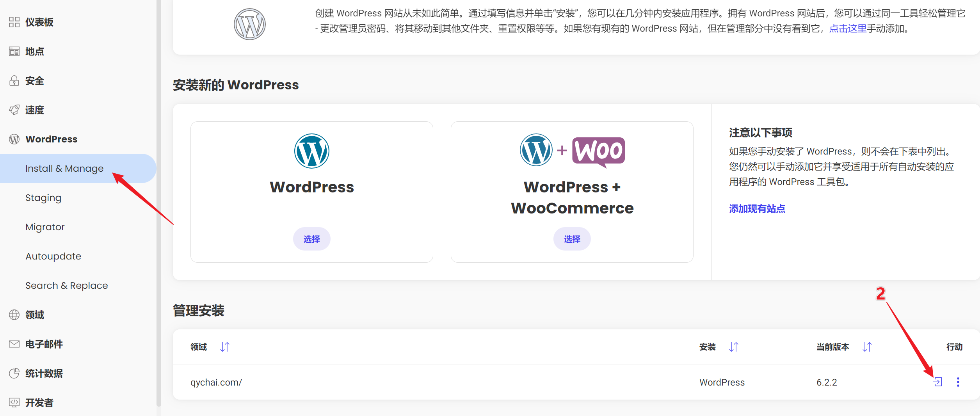Open Autoupdate settings in sidebar
This screenshot has width=980, height=416.
[x=53, y=256]
